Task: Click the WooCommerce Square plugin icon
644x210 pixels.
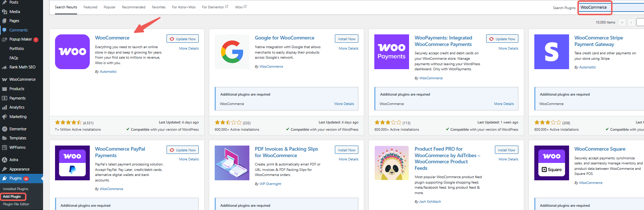Action: click(x=551, y=163)
